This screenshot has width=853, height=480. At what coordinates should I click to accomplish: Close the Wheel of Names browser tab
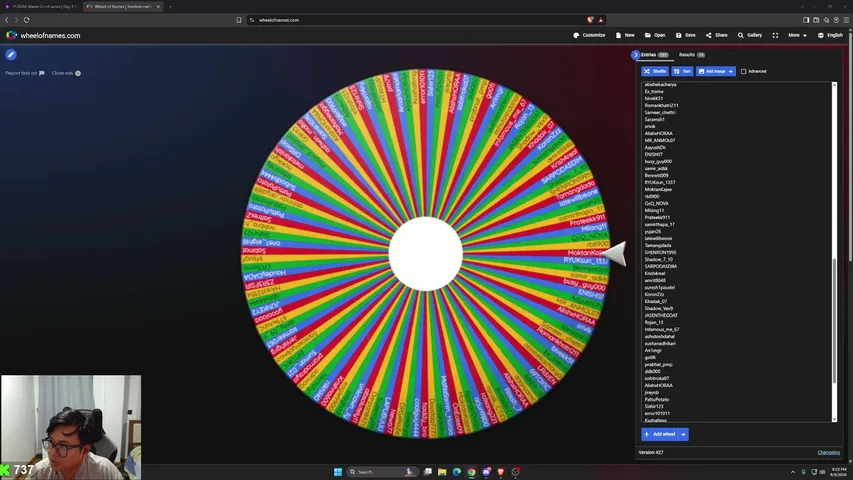158,7
